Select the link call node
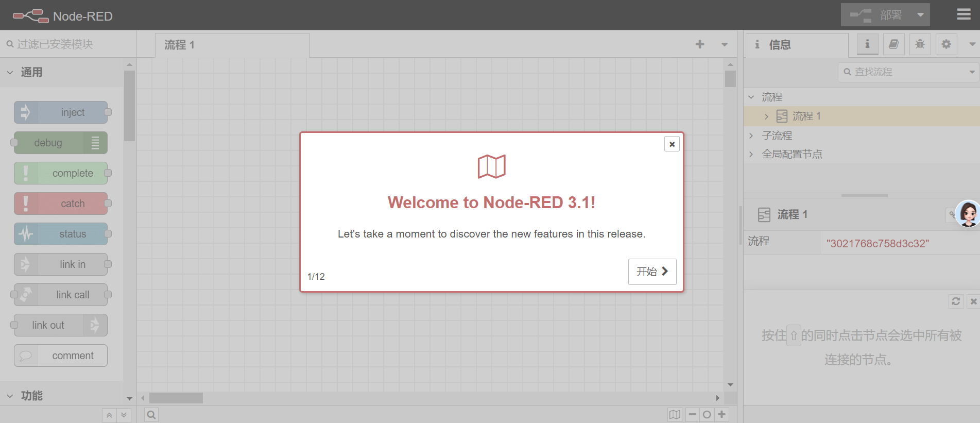Screen dimensions: 980x423 (61, 295)
